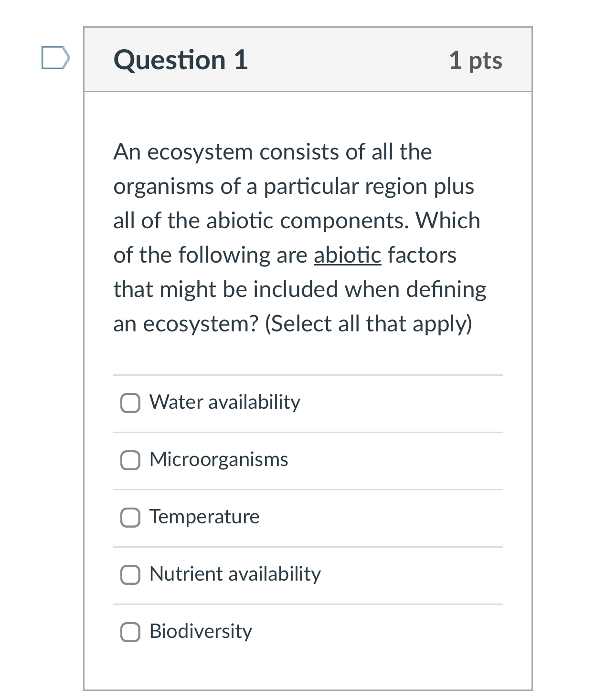Check the Water availability checkbox
Viewport: 616px width, 700px height.
130,403
